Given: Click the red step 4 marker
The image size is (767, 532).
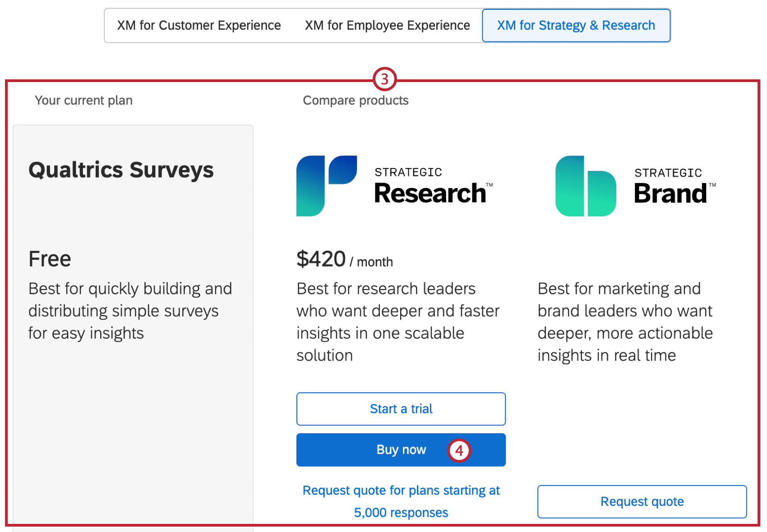Looking at the screenshot, I should 459,450.
